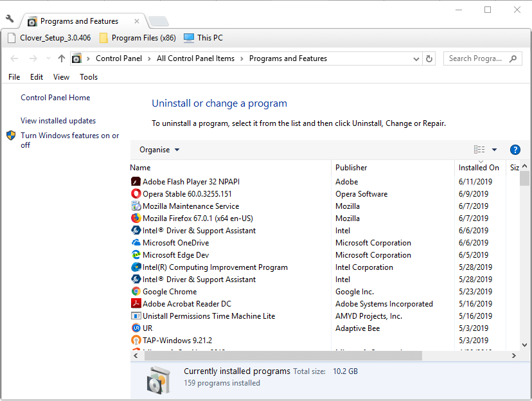The height and width of the screenshot is (401, 532).
Task: Open Control Panel Home link
Action: point(55,98)
